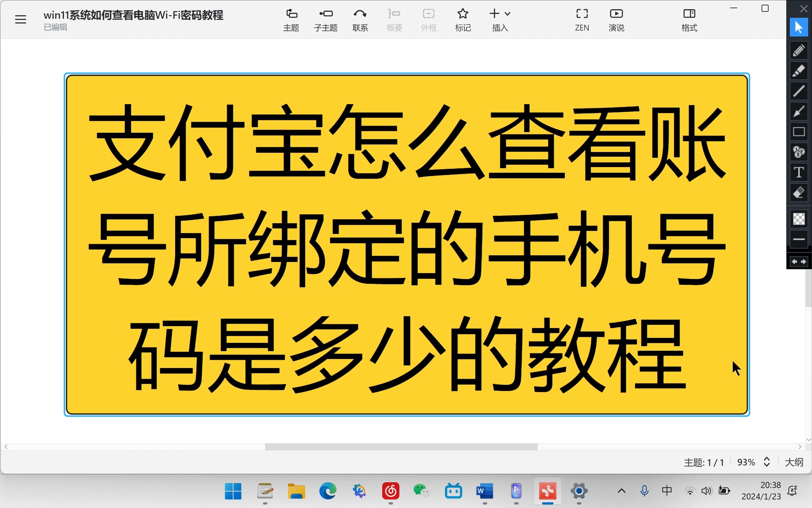Open the Windows Start menu
This screenshot has height=508, width=812.
233,491
